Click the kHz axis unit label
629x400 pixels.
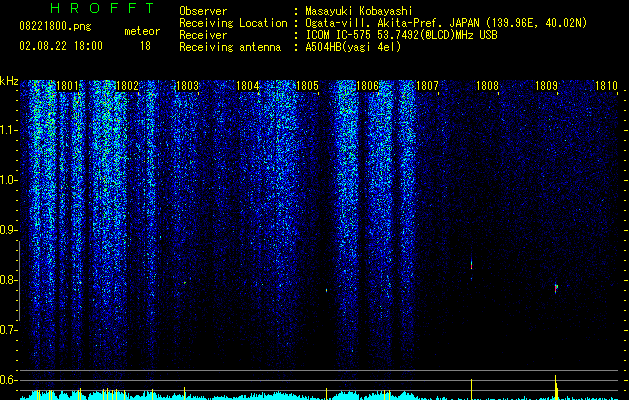(x=9, y=81)
